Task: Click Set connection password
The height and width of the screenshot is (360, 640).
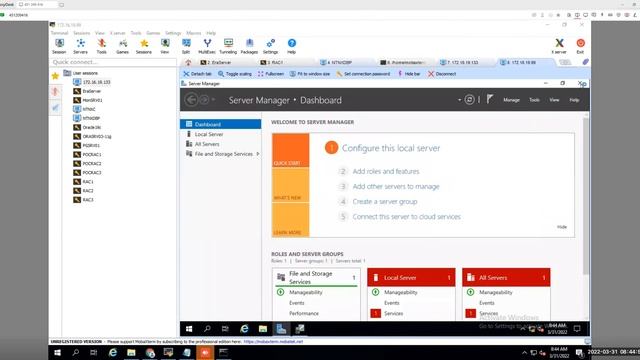Action: (x=363, y=74)
